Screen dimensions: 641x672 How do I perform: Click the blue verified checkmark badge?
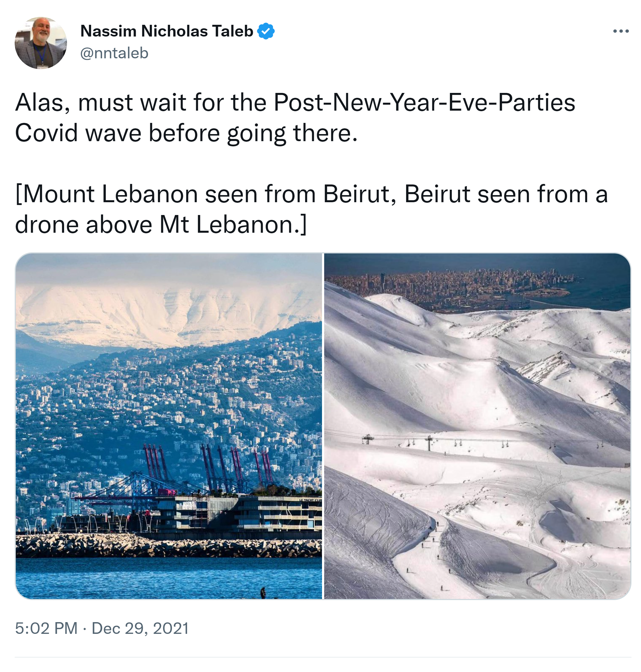[266, 31]
